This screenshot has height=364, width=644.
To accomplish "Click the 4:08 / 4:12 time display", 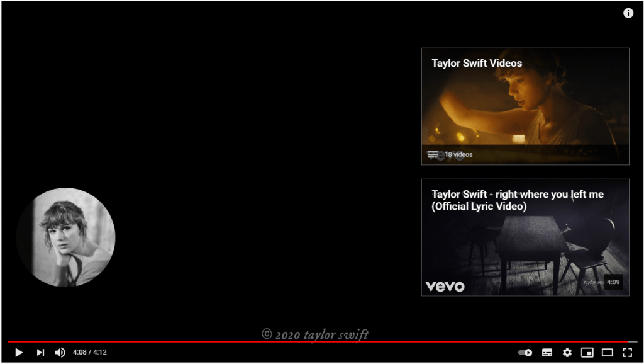I will [x=89, y=352].
